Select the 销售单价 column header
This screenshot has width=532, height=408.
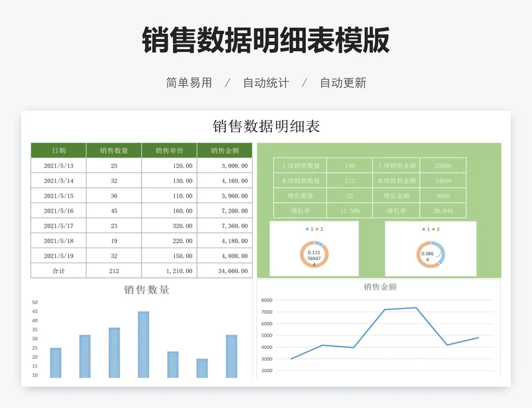(170, 150)
